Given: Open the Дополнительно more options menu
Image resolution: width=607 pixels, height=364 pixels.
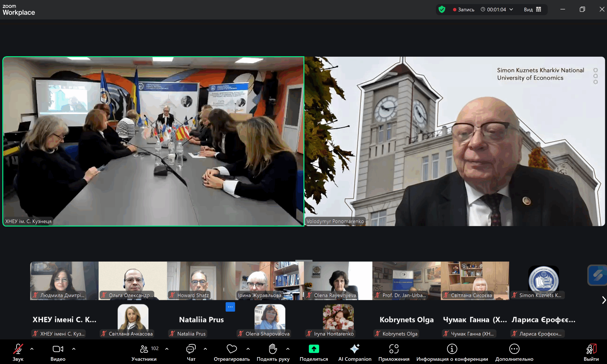Looking at the screenshot, I should 514,349.
